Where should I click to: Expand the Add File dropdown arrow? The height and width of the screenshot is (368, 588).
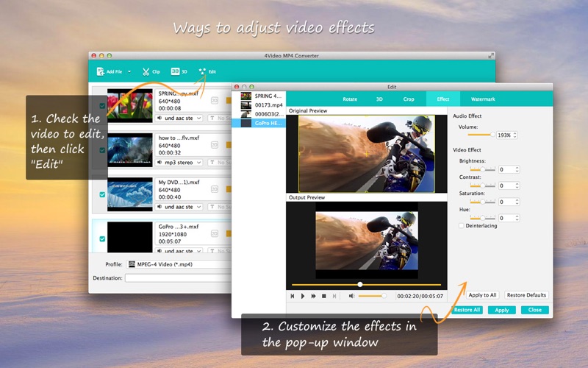pos(129,71)
